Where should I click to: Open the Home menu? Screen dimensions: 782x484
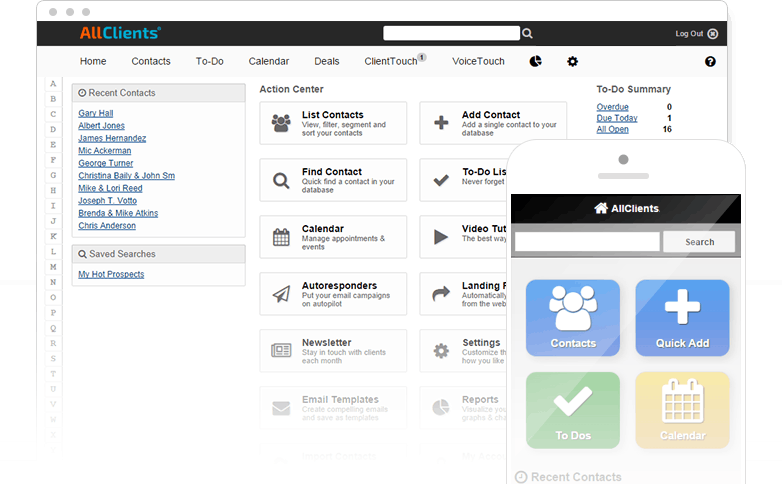point(93,61)
